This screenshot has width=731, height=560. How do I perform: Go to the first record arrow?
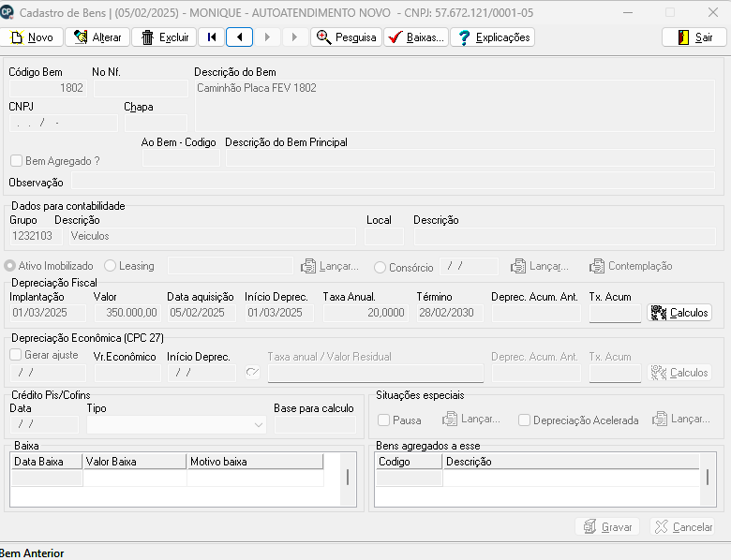[212, 37]
